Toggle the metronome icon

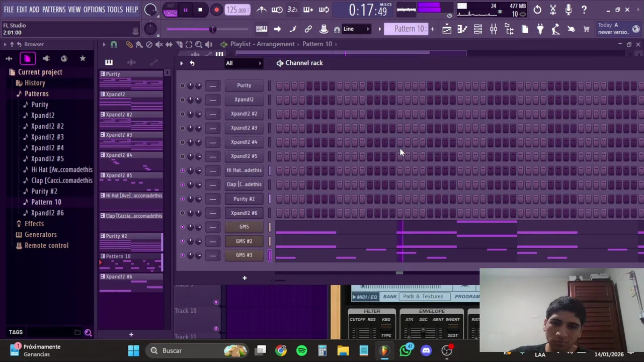pos(262,10)
